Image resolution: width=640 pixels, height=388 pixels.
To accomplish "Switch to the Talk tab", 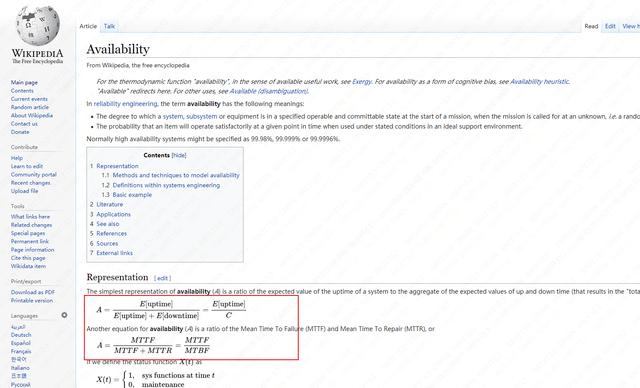I will coord(109,26).
